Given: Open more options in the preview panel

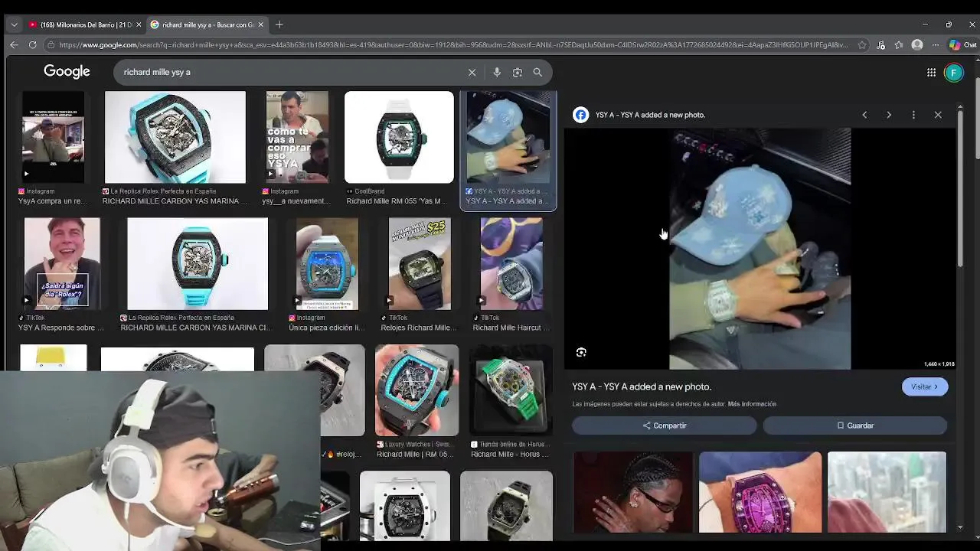Looking at the screenshot, I should (x=913, y=115).
